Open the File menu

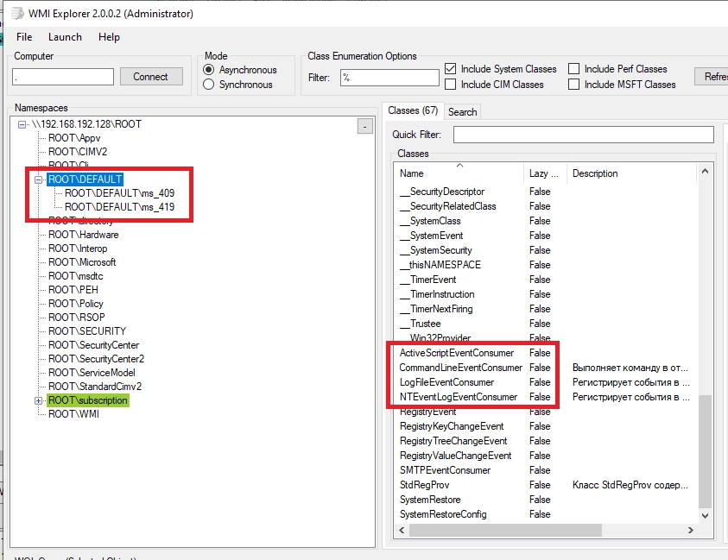pos(24,37)
